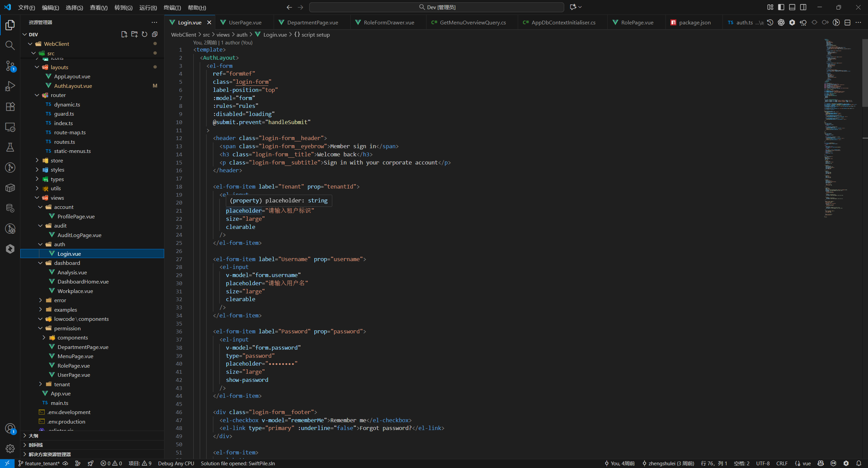Collapse all folders in explorer
The height and width of the screenshot is (468, 868).
(155, 34)
